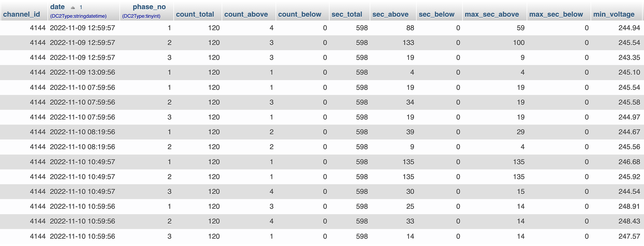The height and width of the screenshot is (246, 644).
Task: Select the sec_above cell 30
Action: (x=410, y=192)
